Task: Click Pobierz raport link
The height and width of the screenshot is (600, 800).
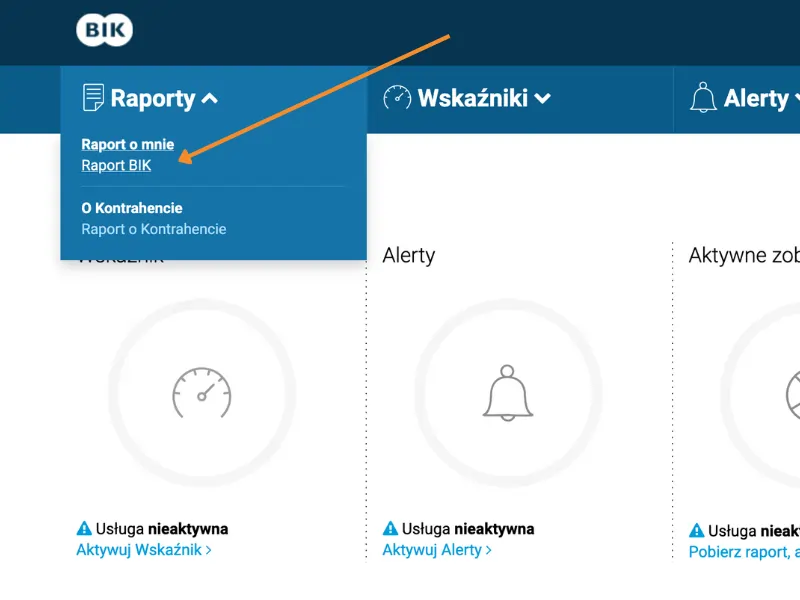Action: tap(740, 552)
